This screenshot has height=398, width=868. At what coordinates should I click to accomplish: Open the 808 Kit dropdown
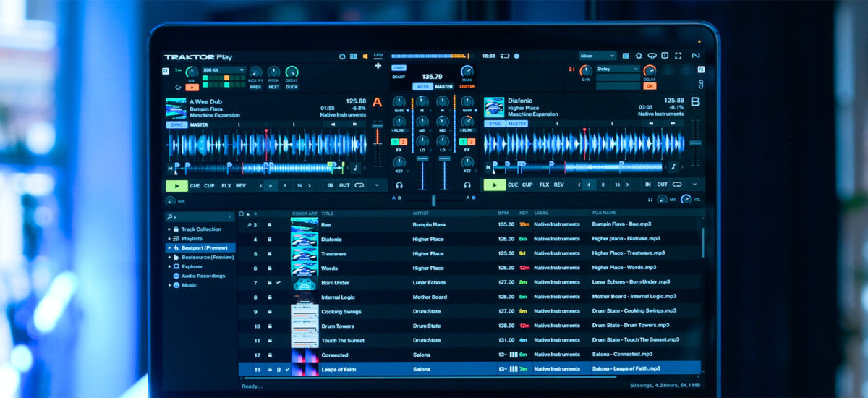tap(224, 70)
